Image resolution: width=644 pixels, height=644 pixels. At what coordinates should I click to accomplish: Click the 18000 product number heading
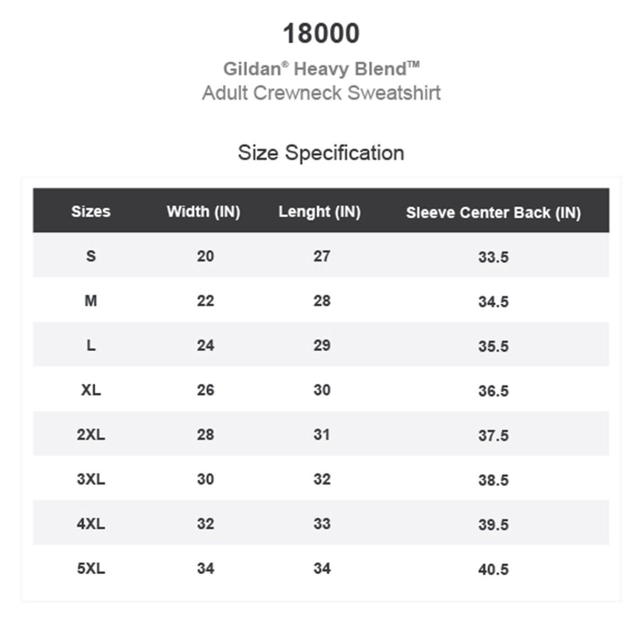[x=321, y=33]
